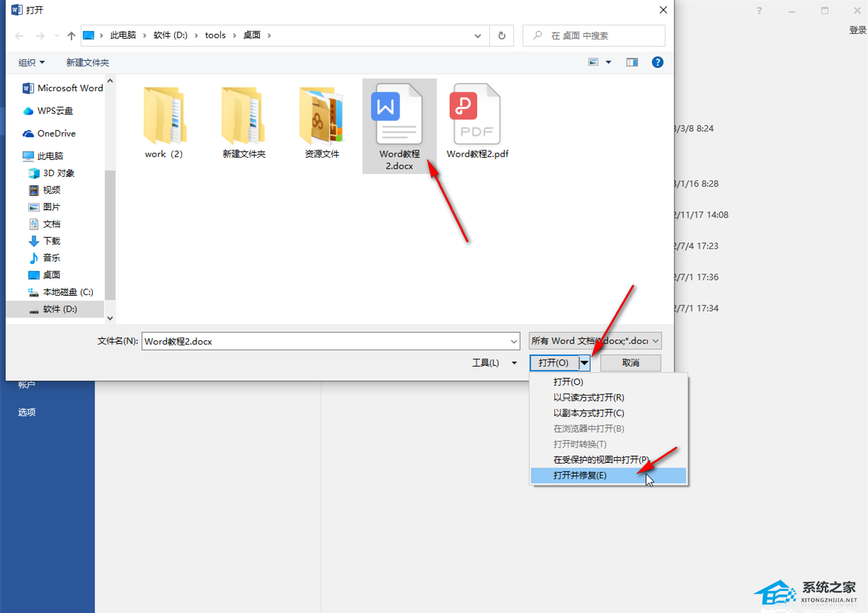Screen dimensions: 868x613
Task: Expand the 打开 button dropdown arrow
Action: click(x=584, y=363)
